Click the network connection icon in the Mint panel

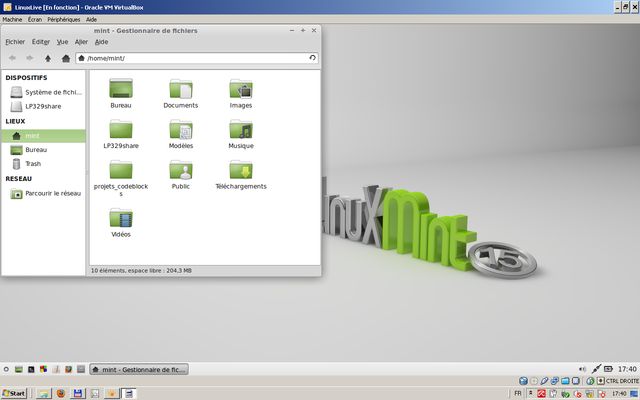click(596, 369)
